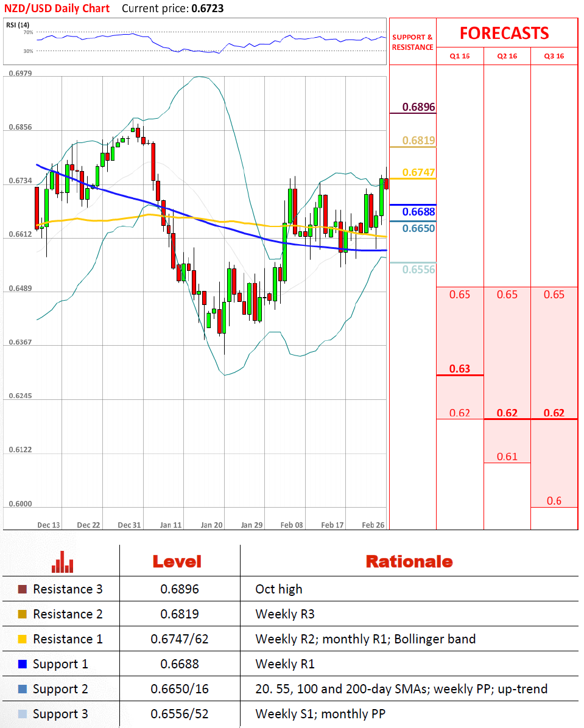Select the Q1 16 forecast column header
This screenshot has width=584, height=728.
pyautogui.click(x=460, y=56)
